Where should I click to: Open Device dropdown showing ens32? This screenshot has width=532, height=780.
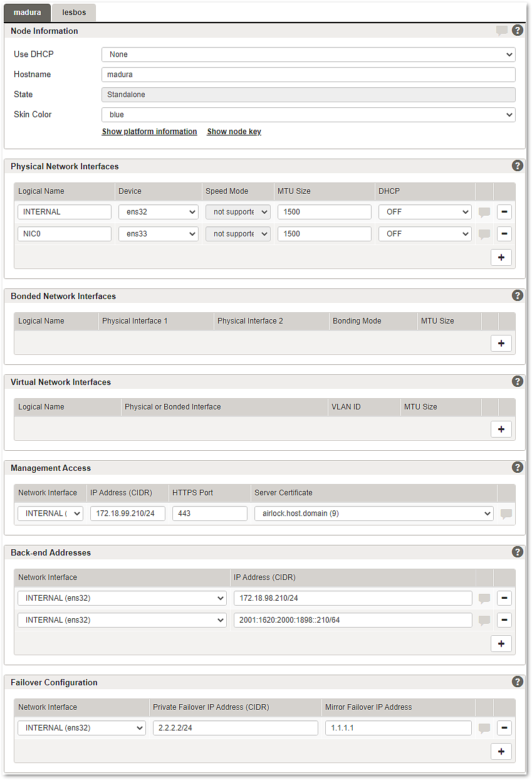159,212
